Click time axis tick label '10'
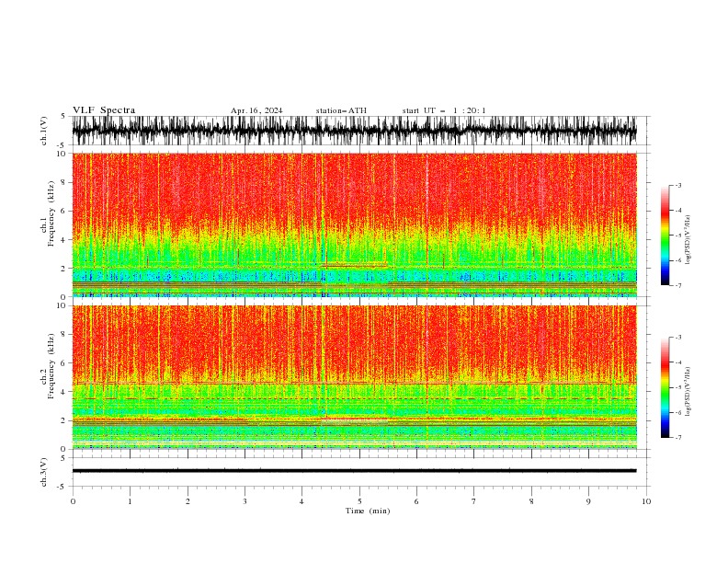The width and height of the screenshot is (728, 563). [646, 501]
